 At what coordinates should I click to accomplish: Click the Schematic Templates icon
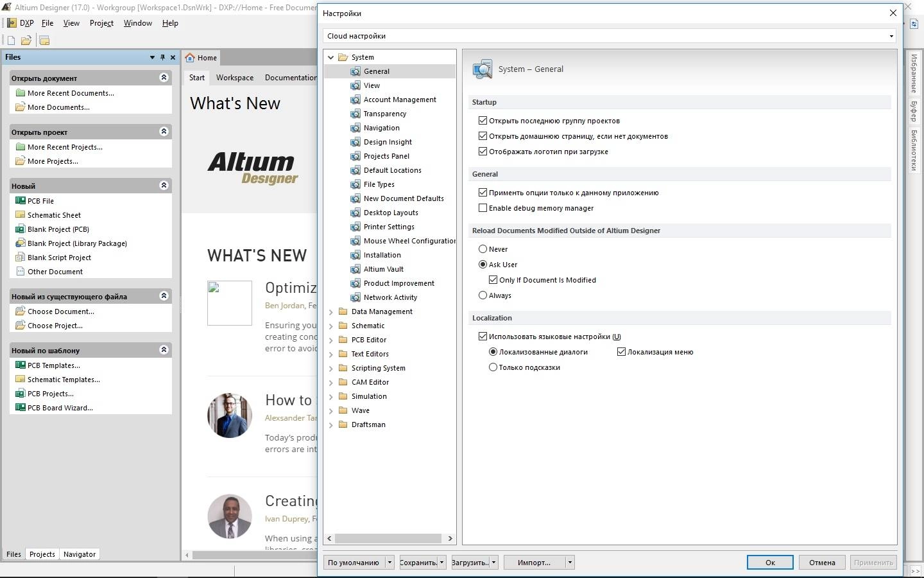(x=21, y=380)
